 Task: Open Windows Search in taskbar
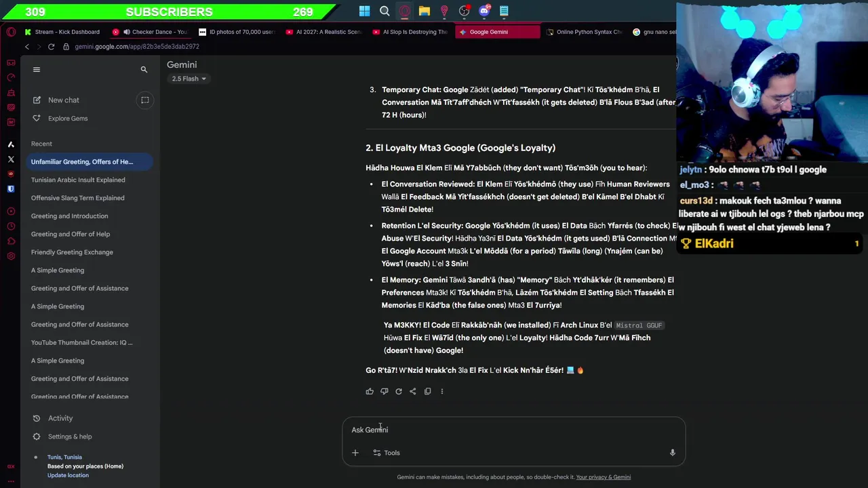pyautogui.click(x=384, y=11)
